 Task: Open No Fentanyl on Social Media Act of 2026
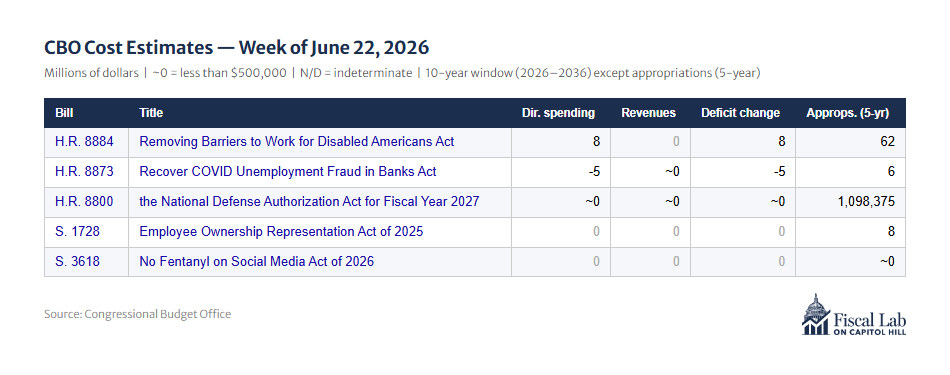(x=257, y=261)
